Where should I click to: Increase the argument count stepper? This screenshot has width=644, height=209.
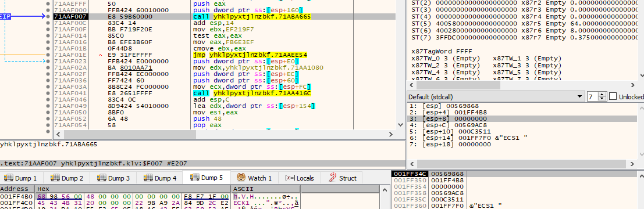point(603,95)
